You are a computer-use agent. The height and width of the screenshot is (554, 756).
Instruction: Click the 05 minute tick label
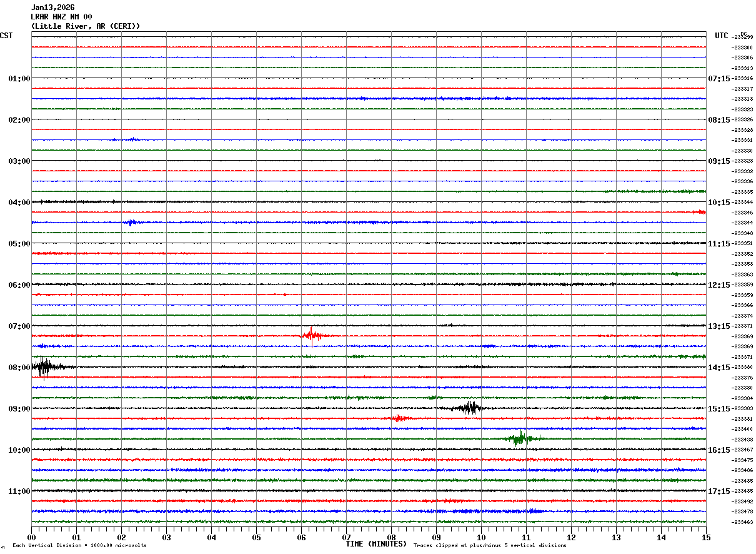point(256,538)
